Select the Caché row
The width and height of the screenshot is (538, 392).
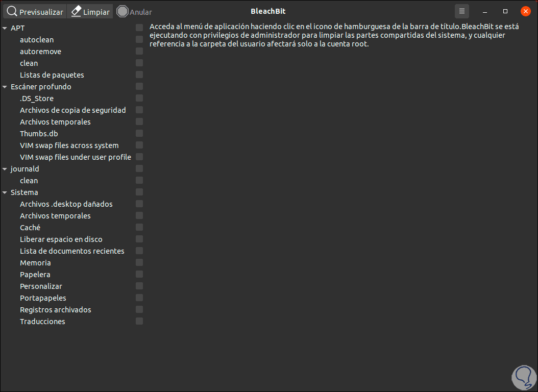pos(30,228)
